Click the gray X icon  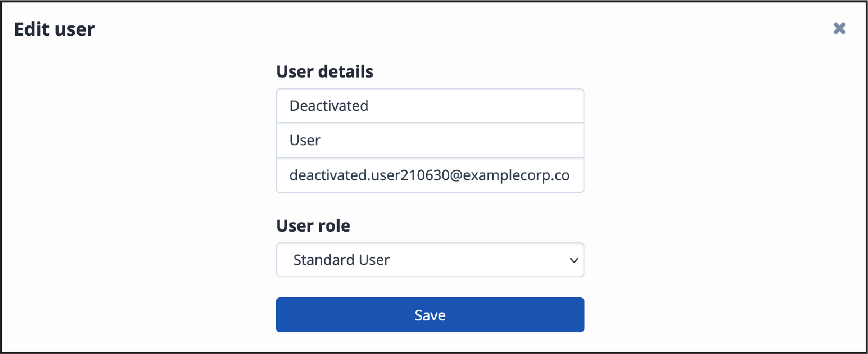pos(839,29)
